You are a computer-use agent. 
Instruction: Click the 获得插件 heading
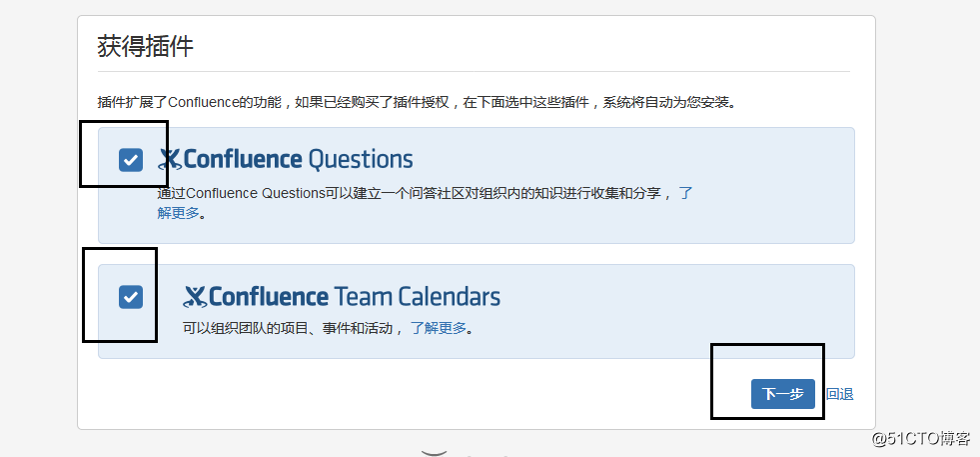point(146,46)
